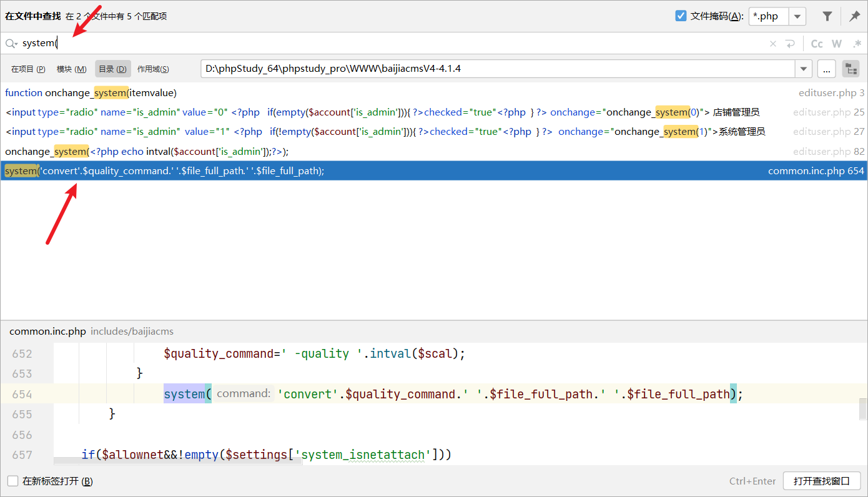Click the preview pane vertical scrollbar
868x497 pixels.
pyautogui.click(x=863, y=409)
